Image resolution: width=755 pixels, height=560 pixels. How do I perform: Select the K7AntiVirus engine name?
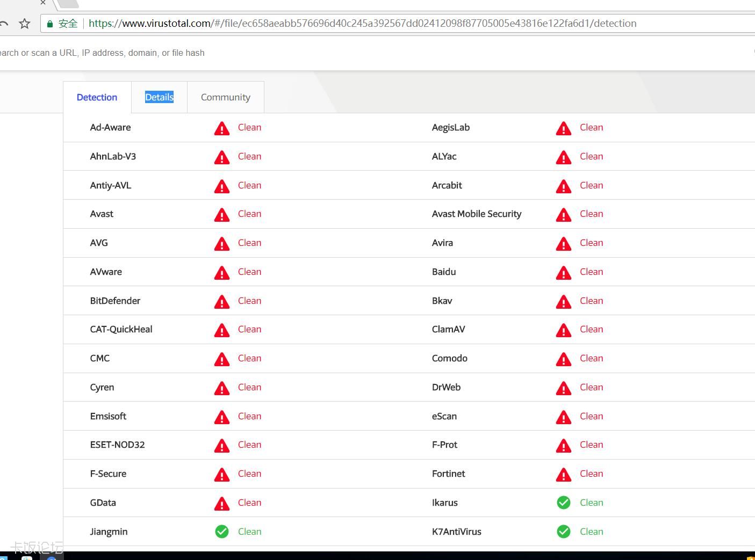point(457,532)
